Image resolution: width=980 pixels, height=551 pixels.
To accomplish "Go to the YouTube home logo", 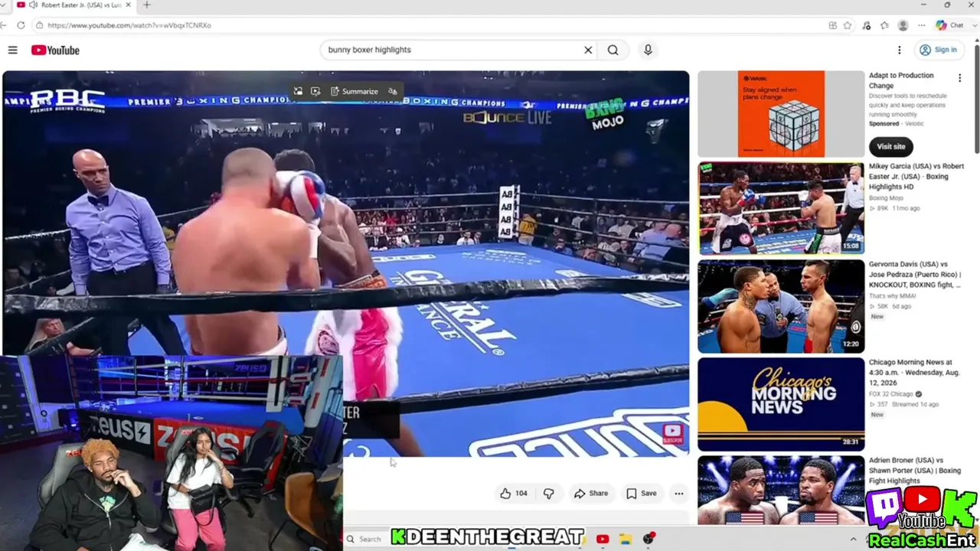I will 55,51.
